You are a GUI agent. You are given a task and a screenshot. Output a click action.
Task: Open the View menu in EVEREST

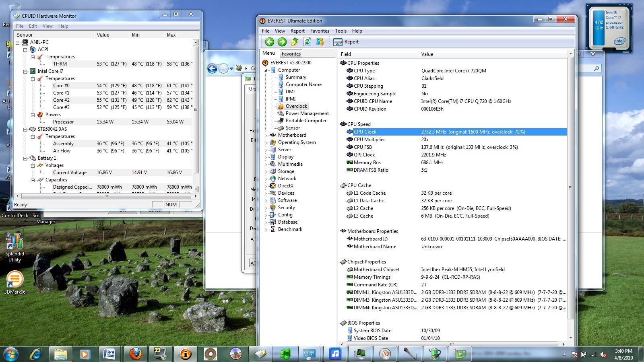[280, 31]
